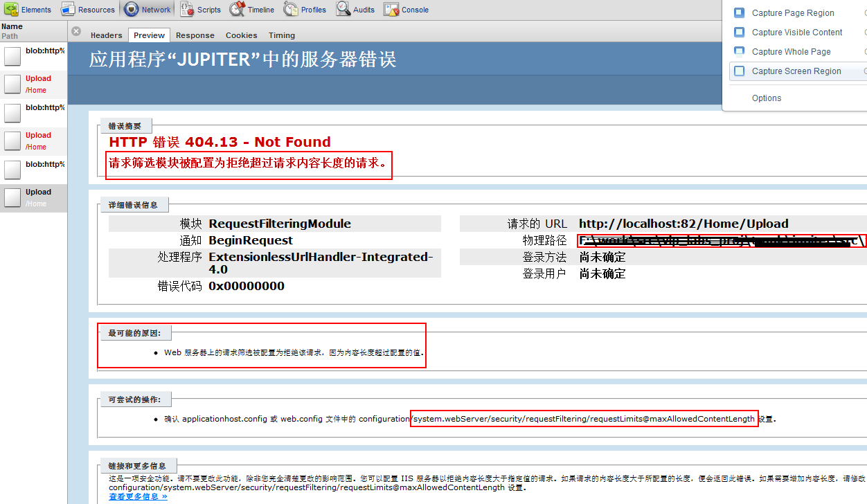Click the file icon of highlighted Upload request
The width and height of the screenshot is (867, 504).
pyautogui.click(x=12, y=197)
